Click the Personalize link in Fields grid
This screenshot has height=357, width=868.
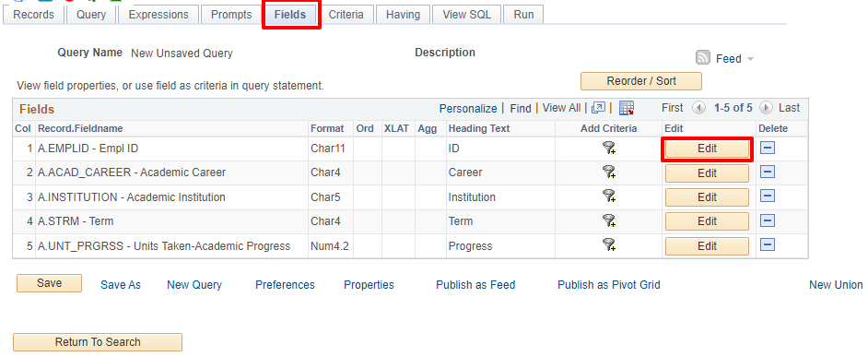(x=468, y=109)
